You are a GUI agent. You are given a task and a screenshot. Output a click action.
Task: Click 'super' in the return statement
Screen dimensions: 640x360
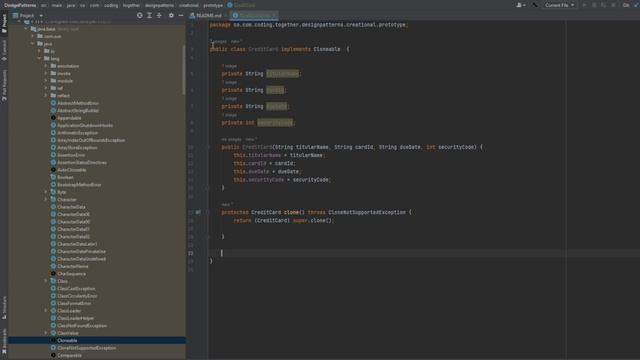pyautogui.click(x=300, y=220)
